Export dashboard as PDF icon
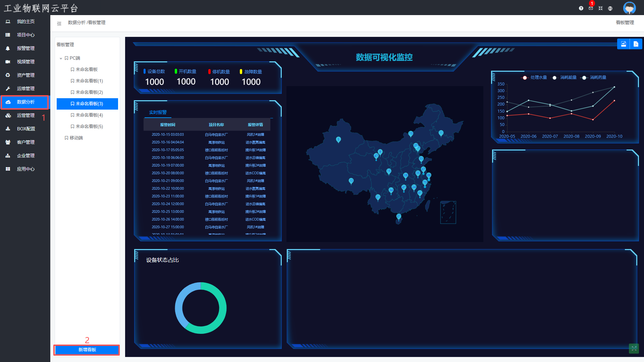This screenshot has height=362, width=644. point(636,44)
